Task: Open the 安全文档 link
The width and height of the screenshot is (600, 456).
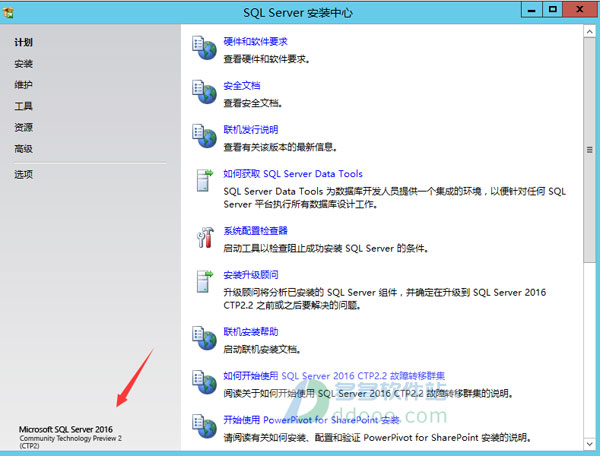Action: (241, 85)
